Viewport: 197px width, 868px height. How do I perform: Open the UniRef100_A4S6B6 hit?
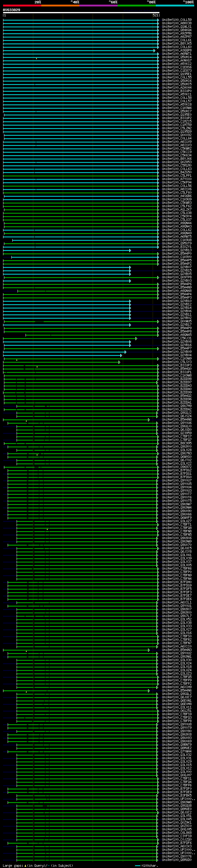176,196
